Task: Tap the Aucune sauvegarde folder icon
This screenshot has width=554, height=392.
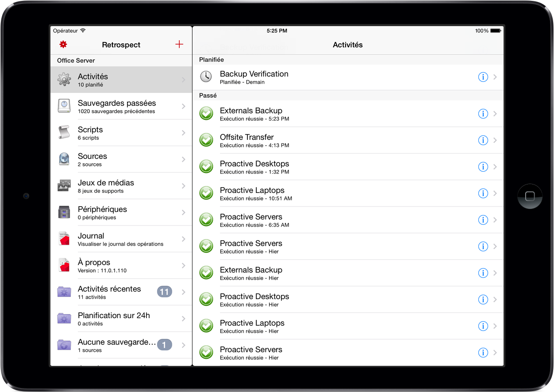Action: coord(64,345)
